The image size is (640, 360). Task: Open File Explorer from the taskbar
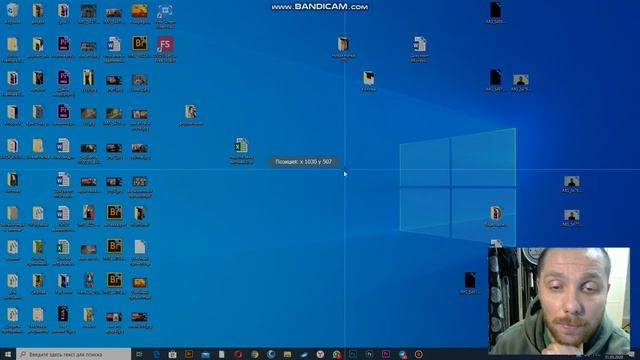click(287, 354)
